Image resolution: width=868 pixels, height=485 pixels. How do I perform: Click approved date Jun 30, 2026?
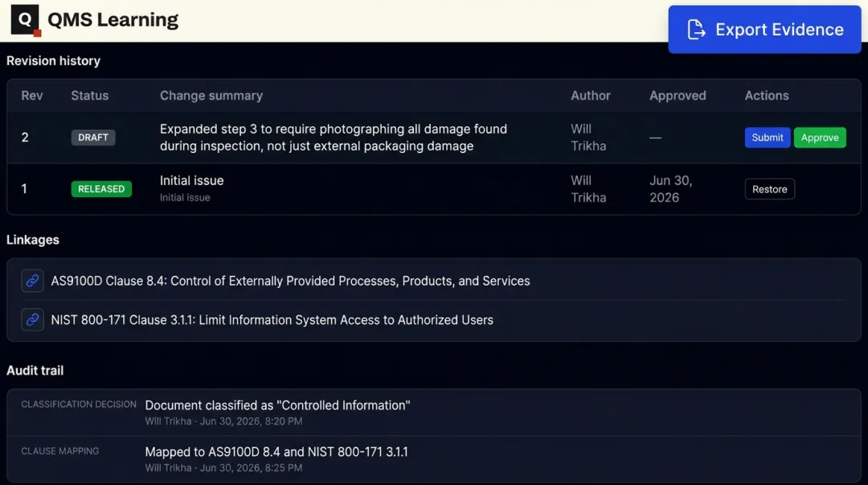(x=671, y=189)
